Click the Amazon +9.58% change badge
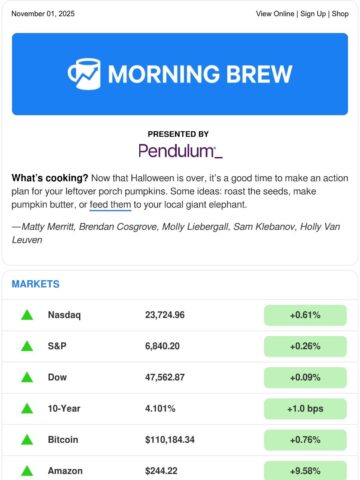Image resolution: width=360 pixels, height=480 pixels. click(305, 470)
